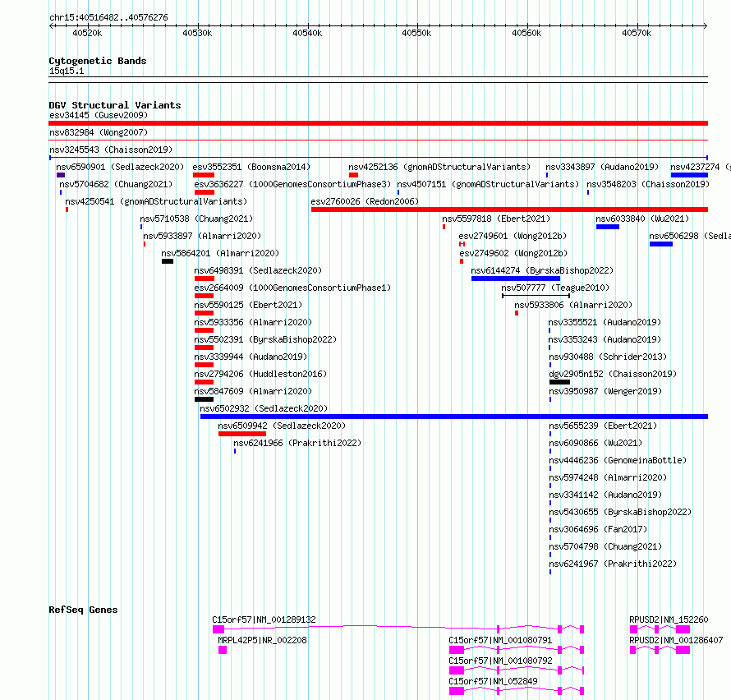The height and width of the screenshot is (700, 731).
Task: Click the nsv6590901 (Sedlazeck2020) purple bar
Action: click(61, 175)
